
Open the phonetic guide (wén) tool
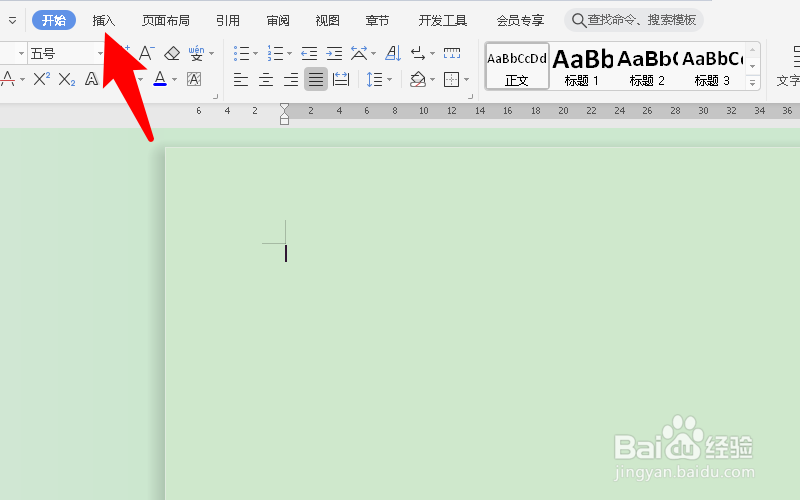click(x=196, y=53)
